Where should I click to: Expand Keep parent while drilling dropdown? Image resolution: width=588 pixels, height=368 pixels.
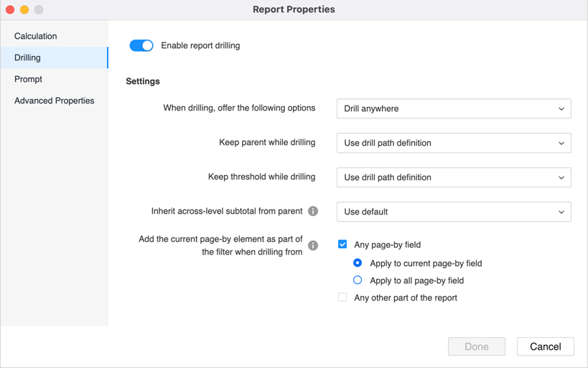(x=454, y=143)
